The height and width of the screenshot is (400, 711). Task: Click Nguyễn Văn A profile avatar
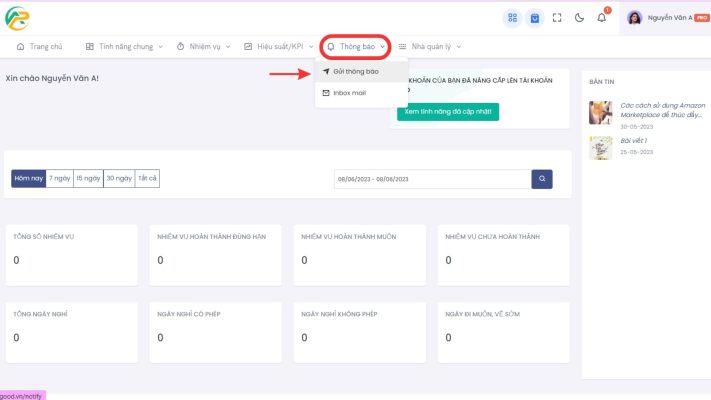634,18
